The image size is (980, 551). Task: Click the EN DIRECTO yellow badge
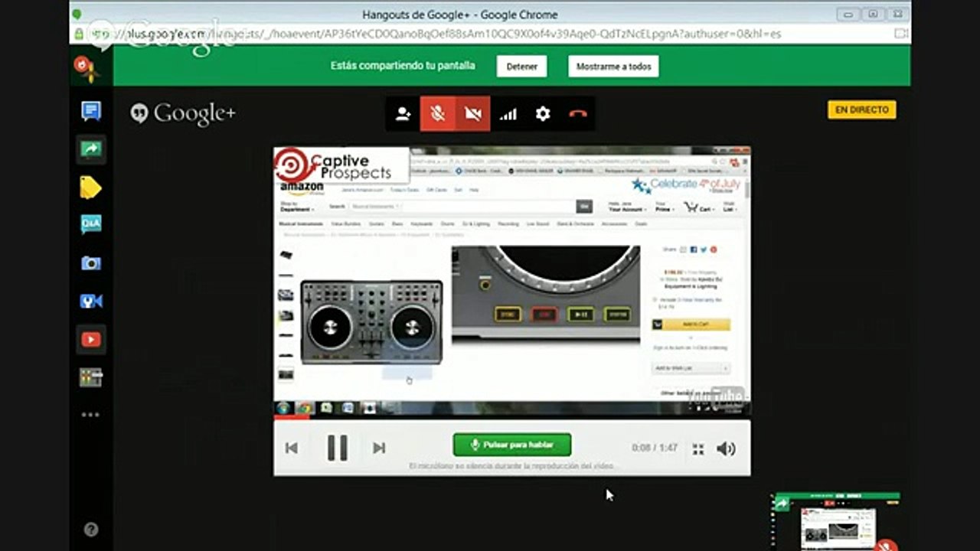coord(862,110)
